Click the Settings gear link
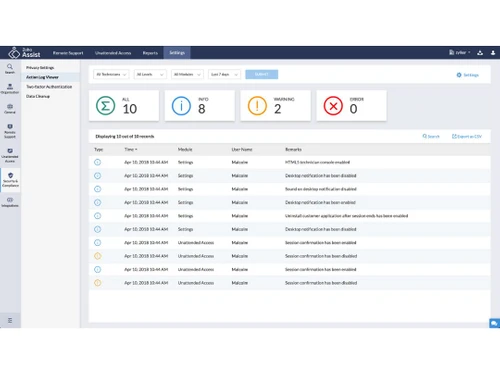 pos(468,75)
